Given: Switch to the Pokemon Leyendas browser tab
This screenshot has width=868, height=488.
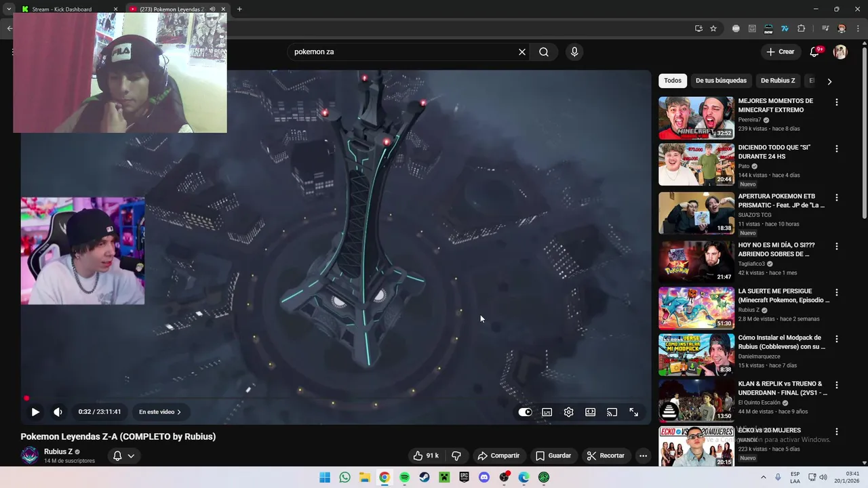Looking at the screenshot, I should click(x=172, y=9).
